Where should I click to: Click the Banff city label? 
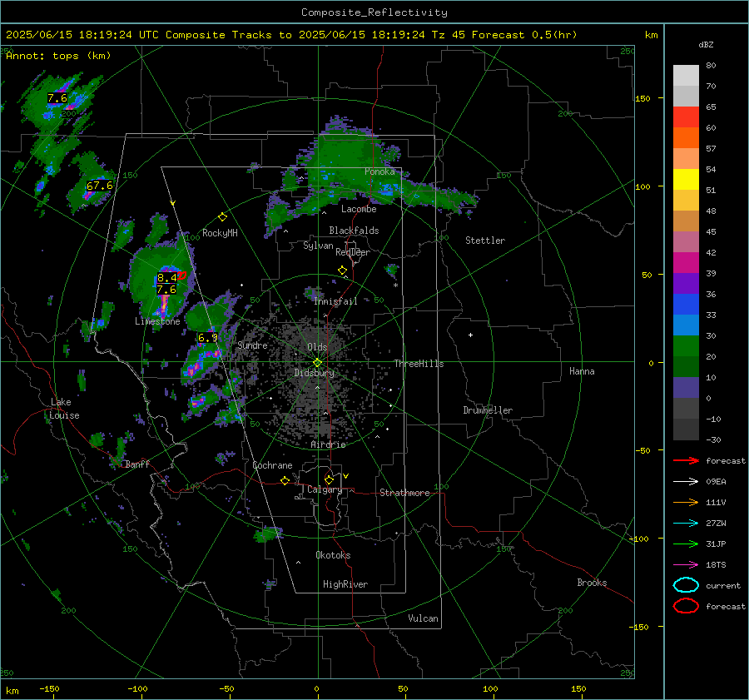(137, 464)
